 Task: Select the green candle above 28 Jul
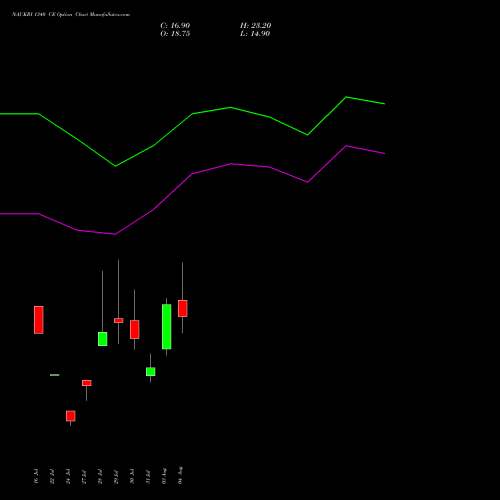(103, 339)
